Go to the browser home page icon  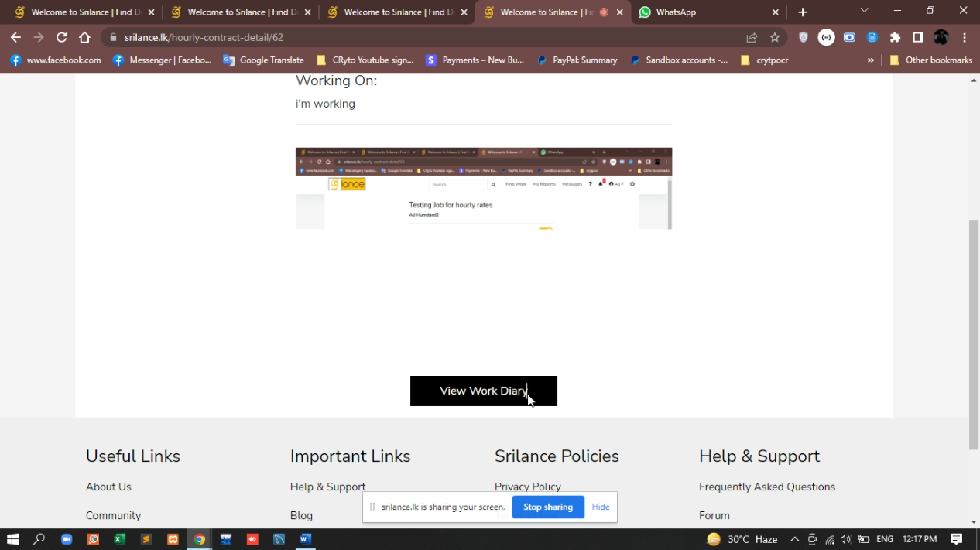tap(84, 37)
